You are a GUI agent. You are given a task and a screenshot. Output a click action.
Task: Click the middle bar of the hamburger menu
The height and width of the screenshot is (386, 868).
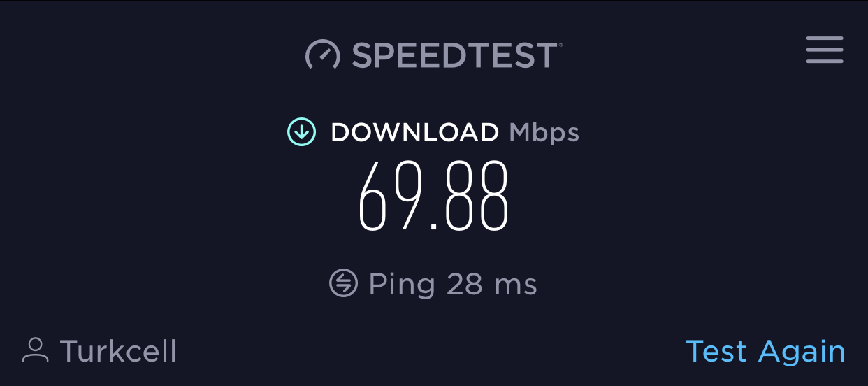(x=825, y=50)
